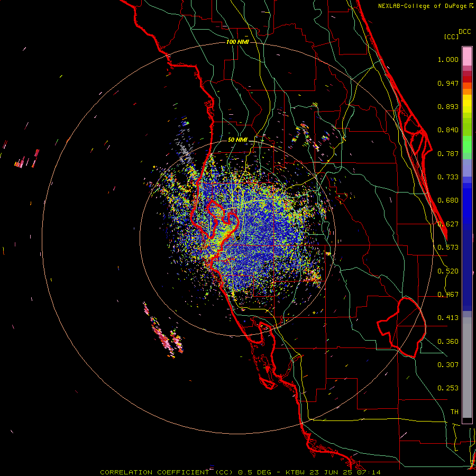Click the 50 NMI range ring label

pos(237,140)
